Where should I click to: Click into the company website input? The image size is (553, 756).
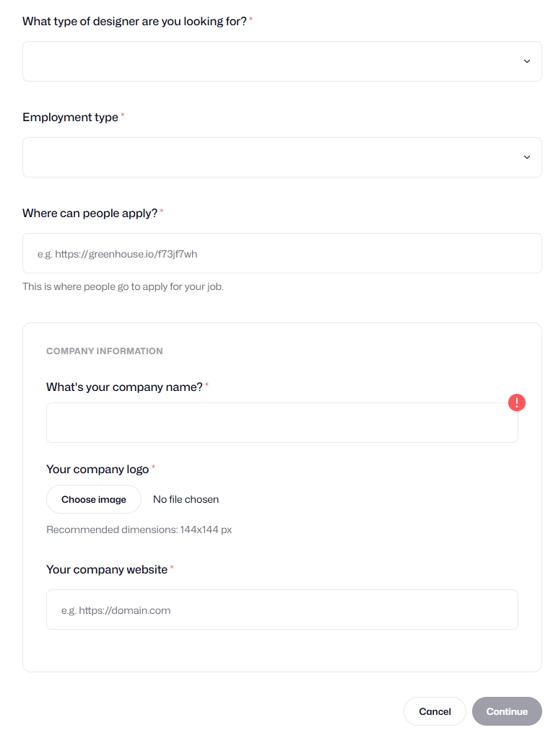[282, 610]
